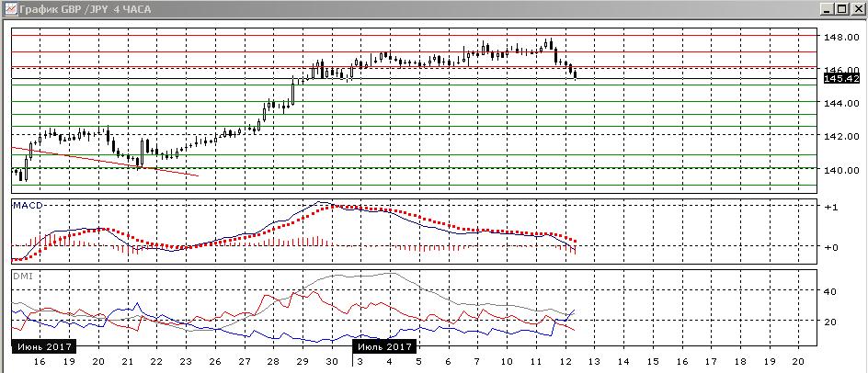
Task: Click date label 23 on the time axis
Action: tap(186, 361)
